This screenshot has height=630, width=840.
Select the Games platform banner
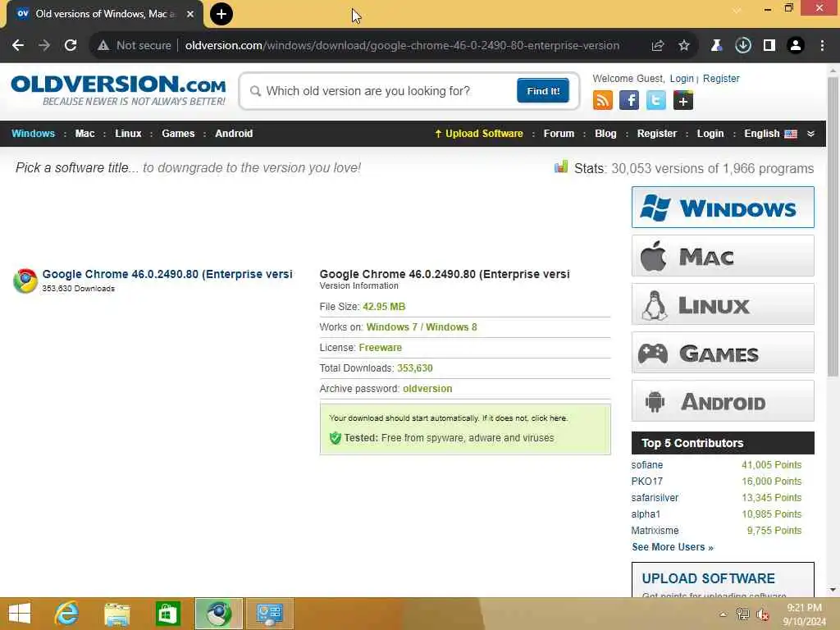pos(723,353)
